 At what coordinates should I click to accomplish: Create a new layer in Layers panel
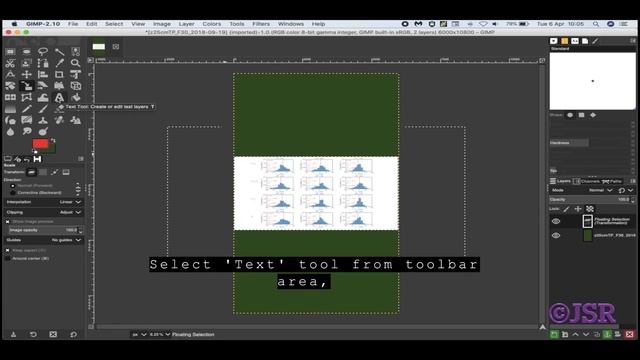click(554, 334)
